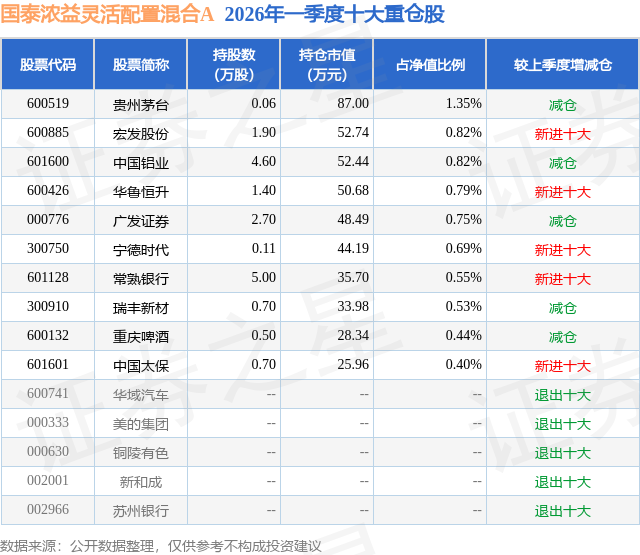The width and height of the screenshot is (640, 555).
Task: Select 重庆啤酒 row name
Action: pos(141,337)
